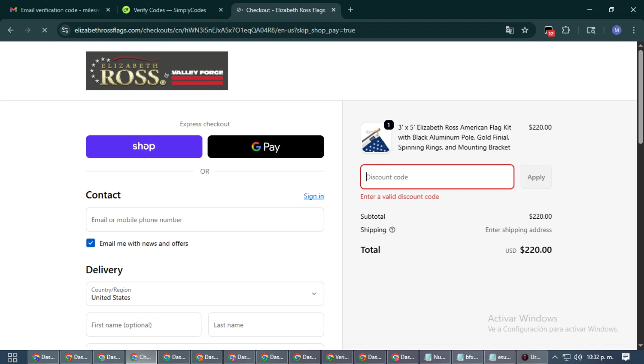The width and height of the screenshot is (644, 364).
Task: Show hidden system tray icons
Action: pyautogui.click(x=555, y=357)
